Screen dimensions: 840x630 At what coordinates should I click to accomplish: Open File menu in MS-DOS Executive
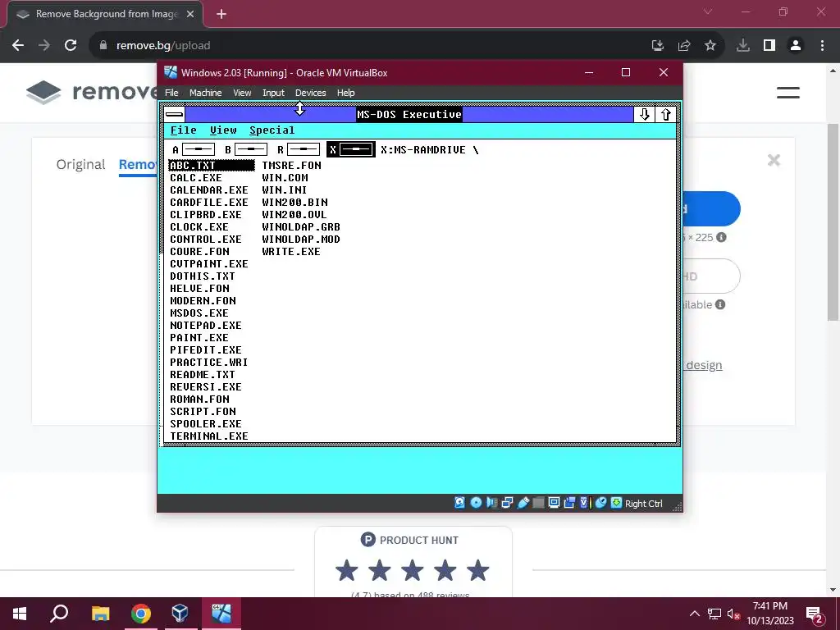coord(183,130)
